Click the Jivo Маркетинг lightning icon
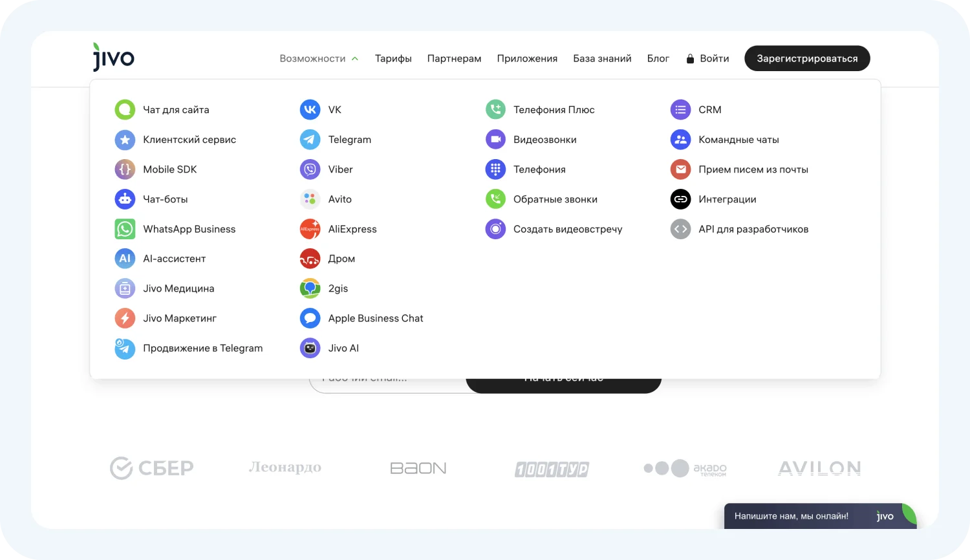The image size is (970, 560). pos(125,318)
